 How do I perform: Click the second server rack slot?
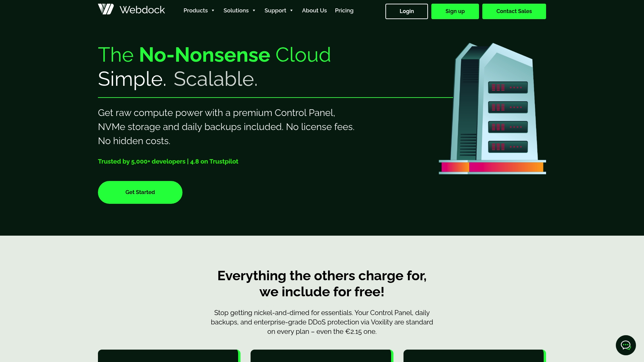(508, 107)
